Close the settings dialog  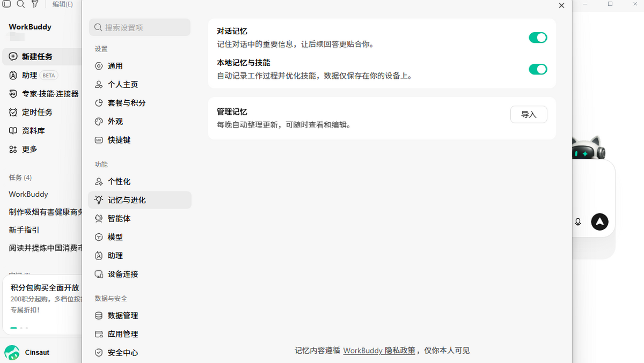561,6
